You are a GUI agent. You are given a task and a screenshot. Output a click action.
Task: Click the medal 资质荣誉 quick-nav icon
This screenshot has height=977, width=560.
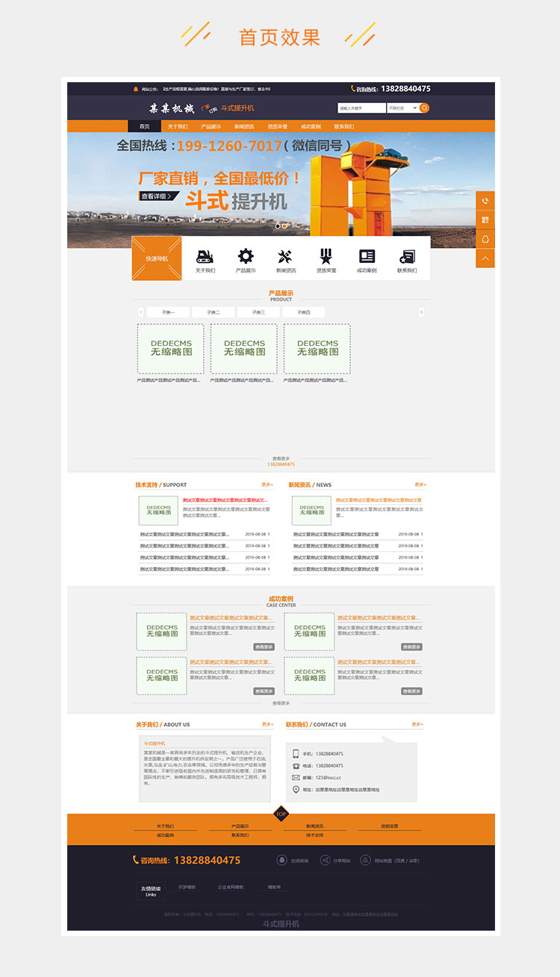click(x=326, y=256)
